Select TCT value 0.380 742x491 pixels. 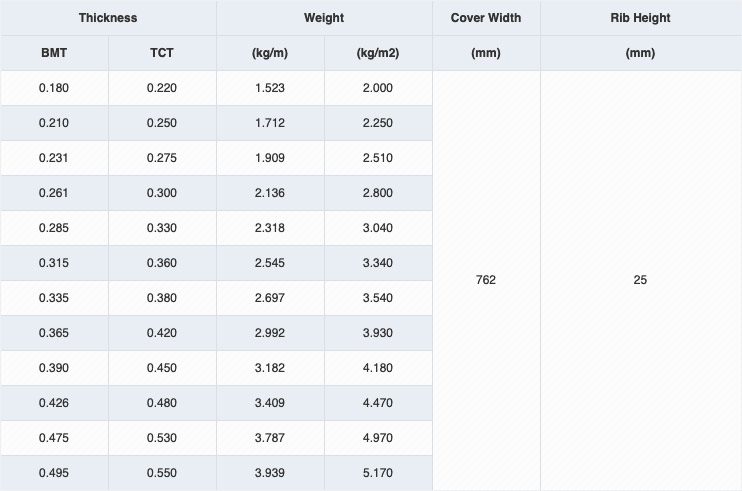click(162, 298)
